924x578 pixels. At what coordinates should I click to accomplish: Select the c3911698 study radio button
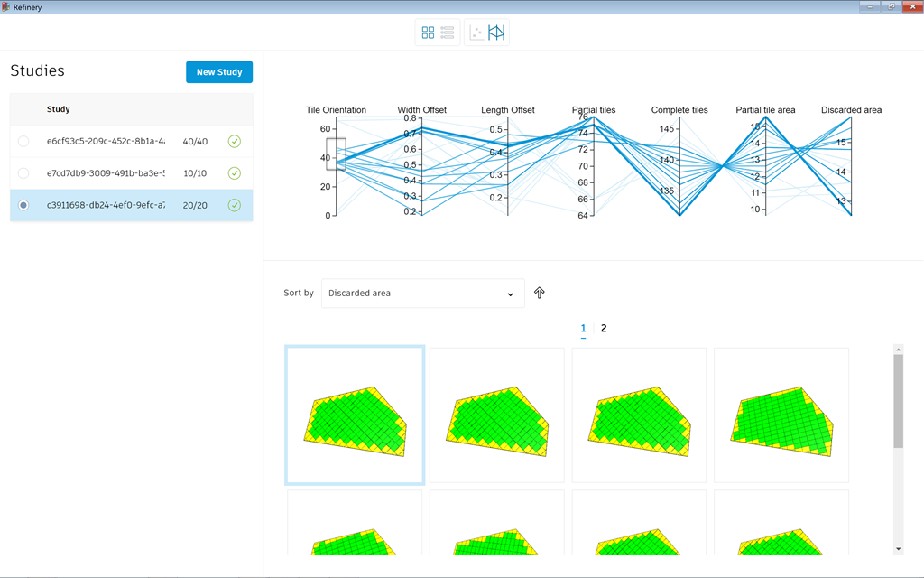click(x=23, y=205)
